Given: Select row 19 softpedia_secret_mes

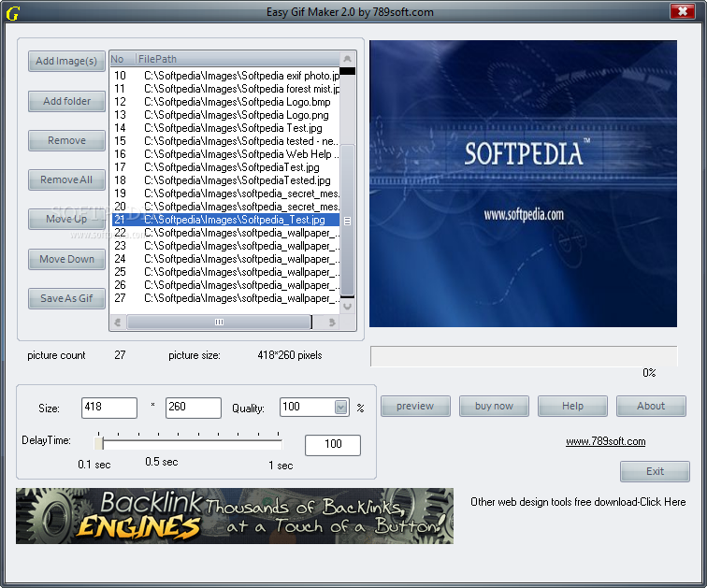Looking at the screenshot, I should pos(225,194).
